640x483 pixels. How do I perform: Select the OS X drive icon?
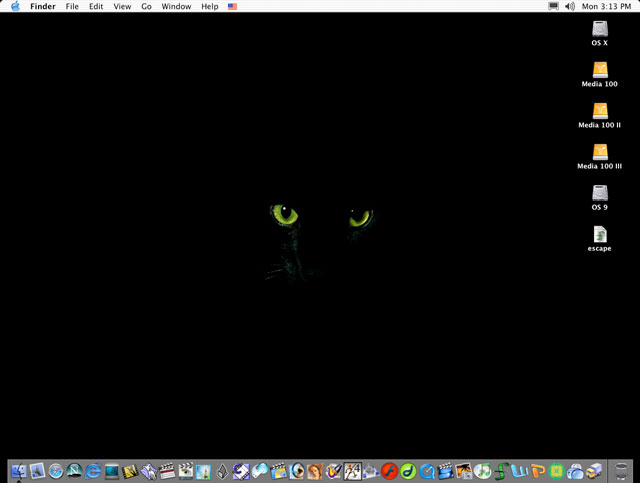coord(599,30)
